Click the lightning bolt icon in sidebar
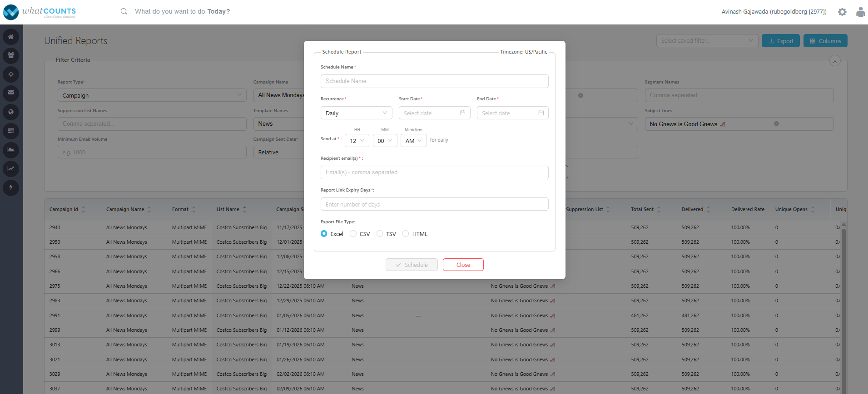The image size is (868, 394). click(11, 187)
